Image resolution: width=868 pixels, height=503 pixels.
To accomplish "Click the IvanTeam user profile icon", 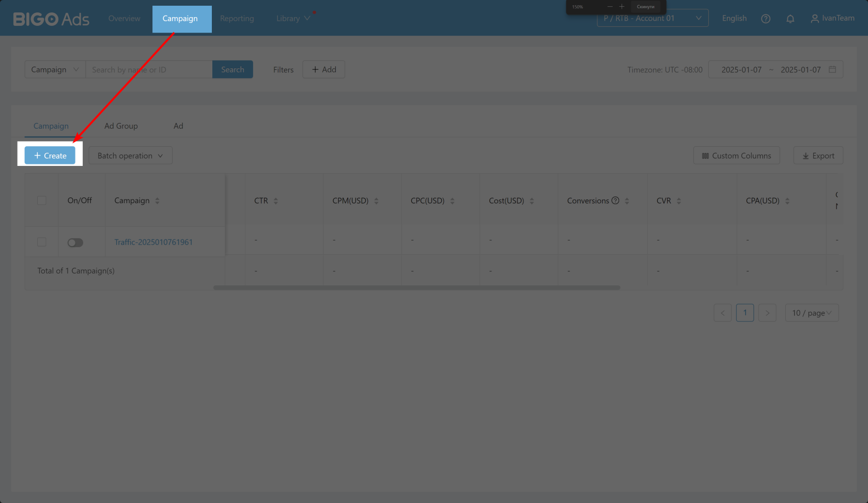I will point(814,19).
